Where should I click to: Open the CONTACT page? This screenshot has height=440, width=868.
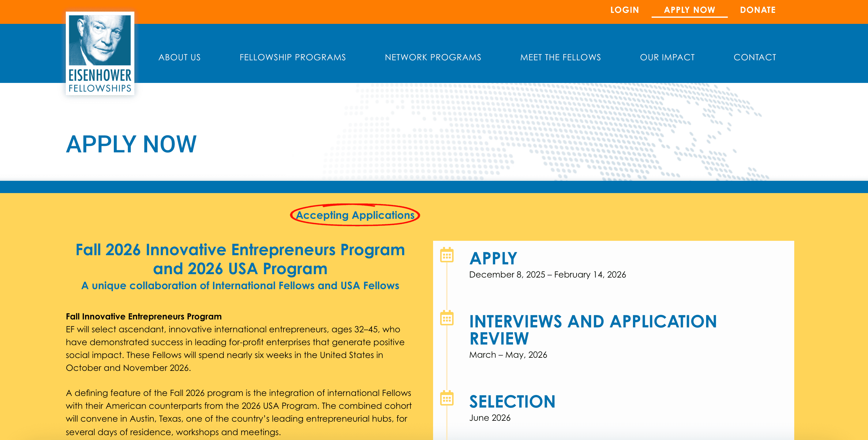point(755,57)
